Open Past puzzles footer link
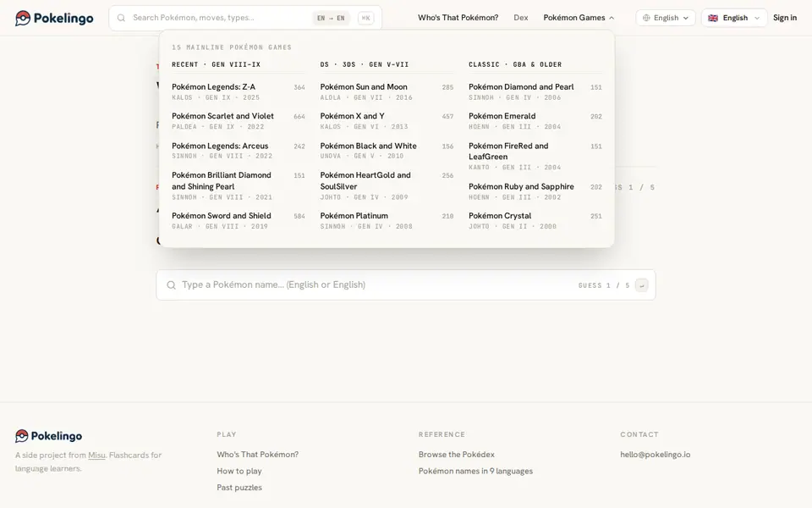 [239, 488]
